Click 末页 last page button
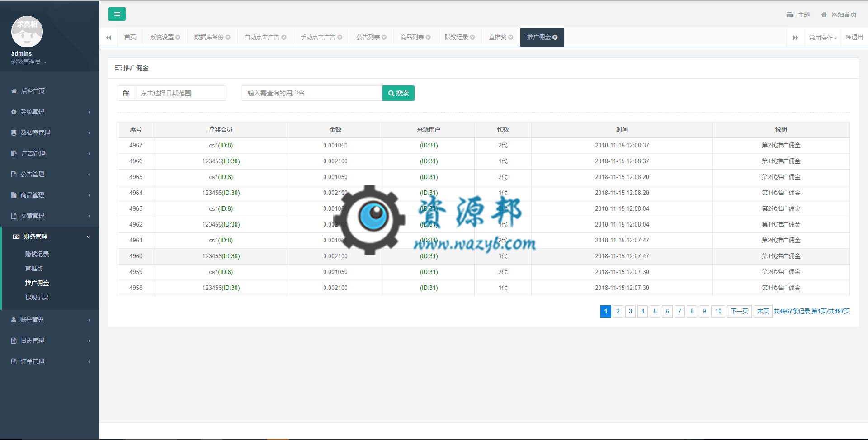Screen dimensions: 868x440 [x=763, y=311]
